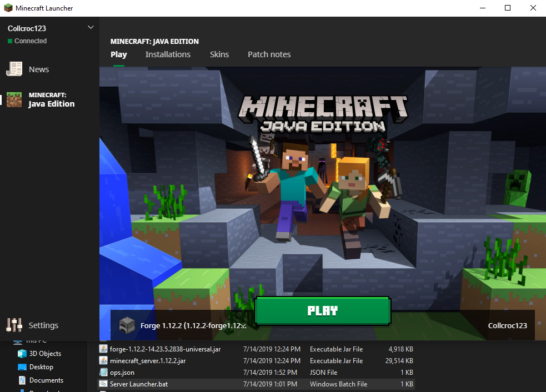
Task: Open the Skins tab
Action: [x=219, y=54]
